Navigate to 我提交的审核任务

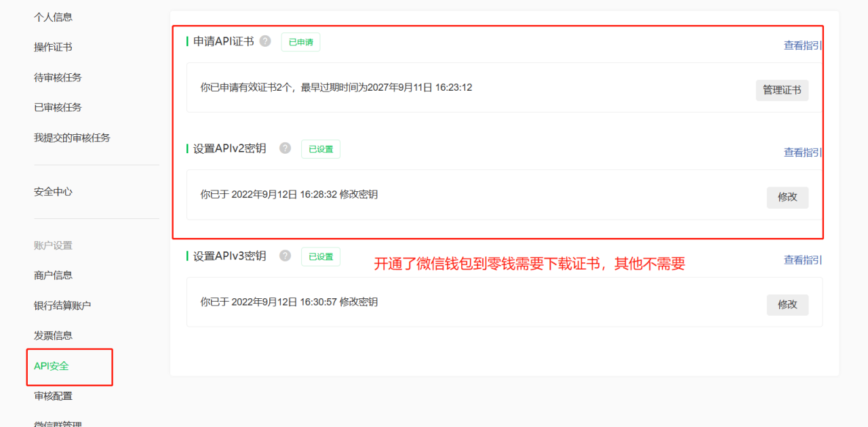72,138
